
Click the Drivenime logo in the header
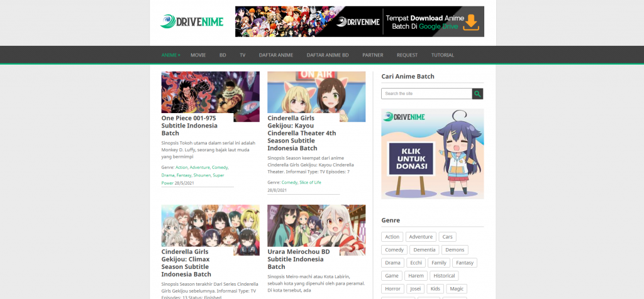coord(192,21)
